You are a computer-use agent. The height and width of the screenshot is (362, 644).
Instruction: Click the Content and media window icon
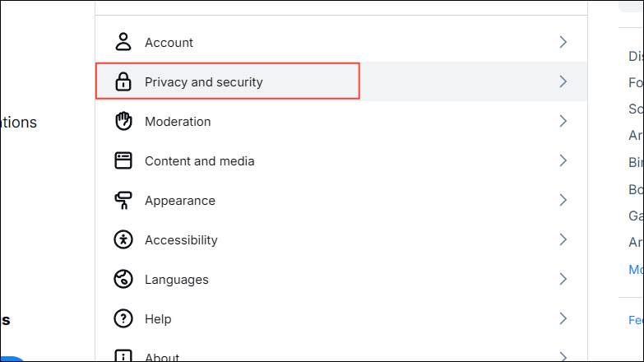123,160
